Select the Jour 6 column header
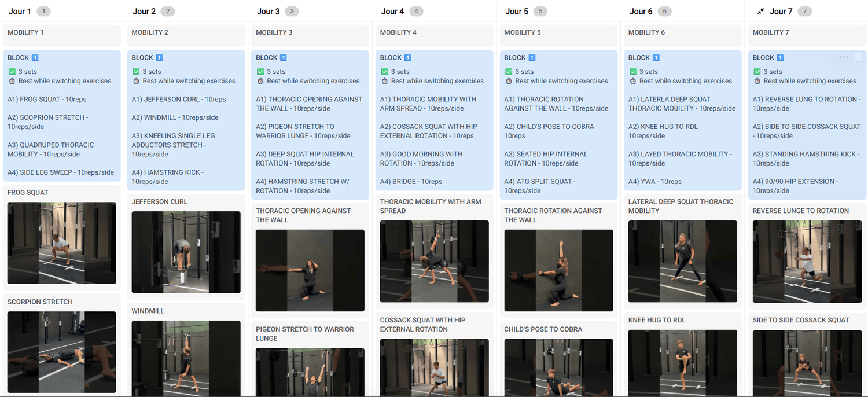The image size is (868, 397). click(641, 12)
